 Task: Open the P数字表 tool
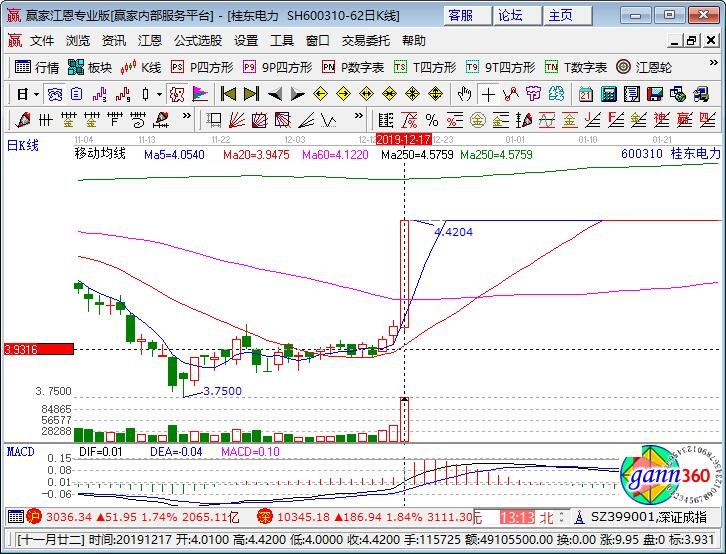[353, 68]
